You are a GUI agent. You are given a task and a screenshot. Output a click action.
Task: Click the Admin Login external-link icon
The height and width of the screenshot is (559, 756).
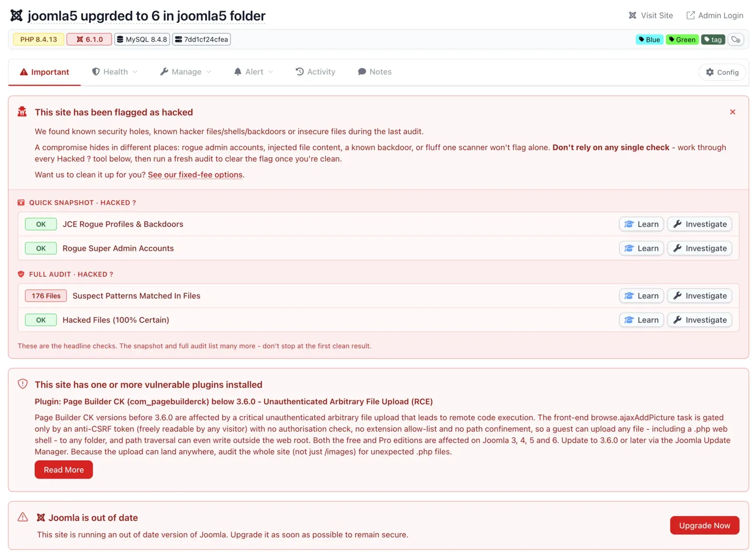tap(690, 16)
